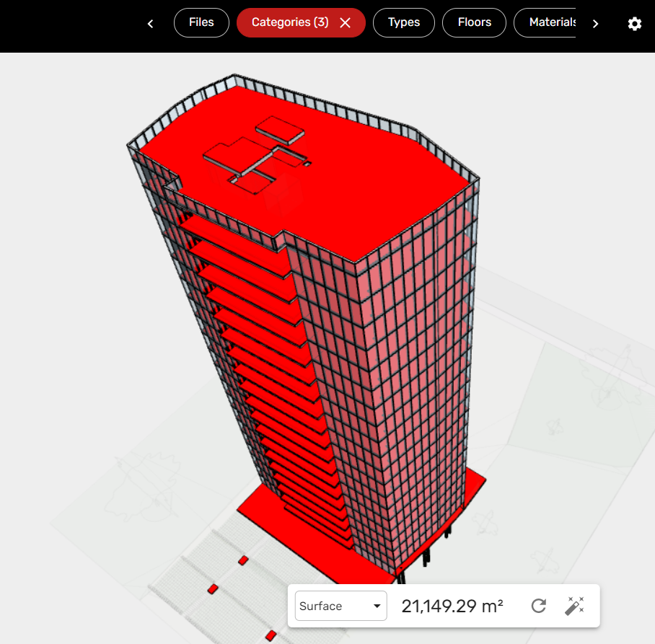Switch to the Floors filter
The height and width of the screenshot is (644, 655).
pyautogui.click(x=474, y=23)
